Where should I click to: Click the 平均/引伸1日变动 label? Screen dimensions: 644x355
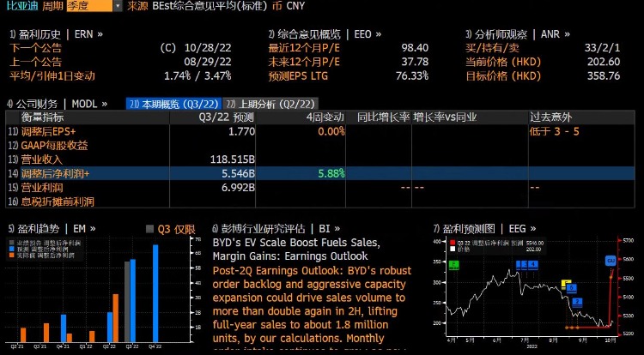(52, 75)
